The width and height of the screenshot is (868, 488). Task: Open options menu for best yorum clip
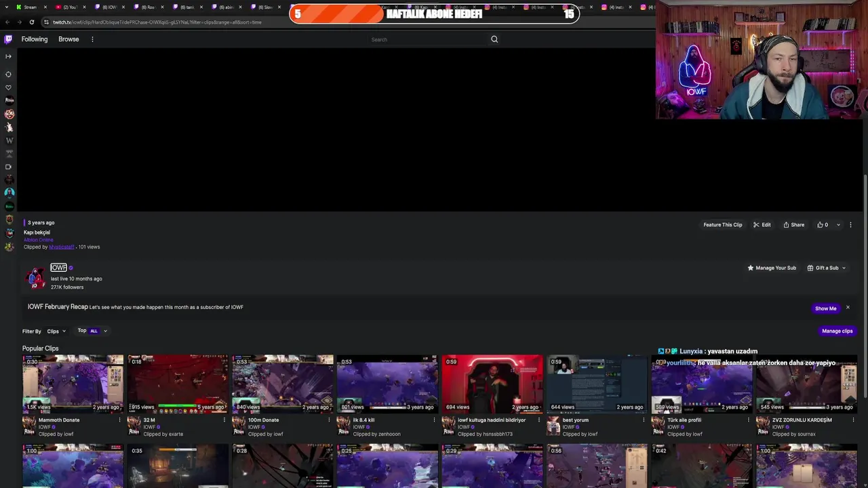[x=644, y=420]
